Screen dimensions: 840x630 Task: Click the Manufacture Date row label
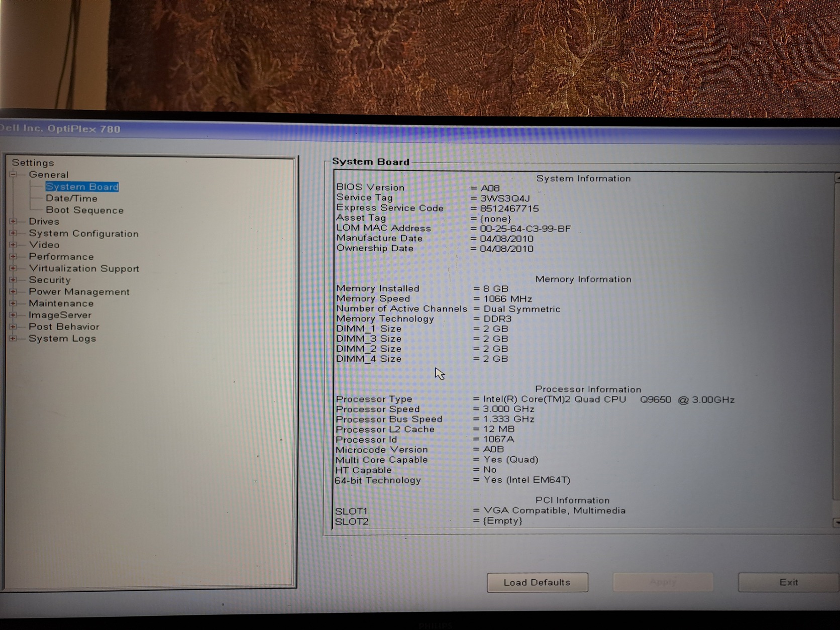tap(379, 238)
